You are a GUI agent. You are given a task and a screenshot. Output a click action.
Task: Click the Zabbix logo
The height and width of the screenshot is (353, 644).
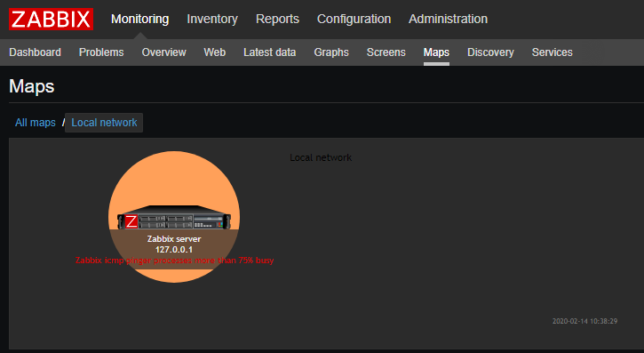[x=51, y=19]
